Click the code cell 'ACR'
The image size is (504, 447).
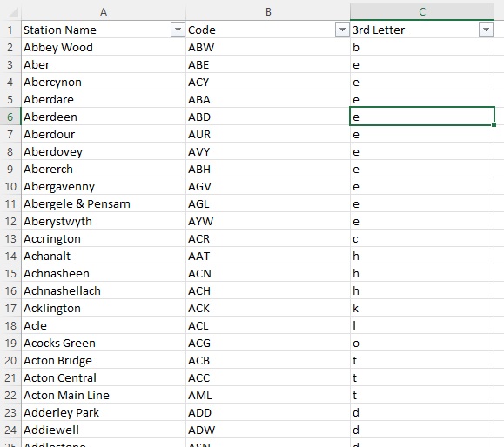pos(268,238)
